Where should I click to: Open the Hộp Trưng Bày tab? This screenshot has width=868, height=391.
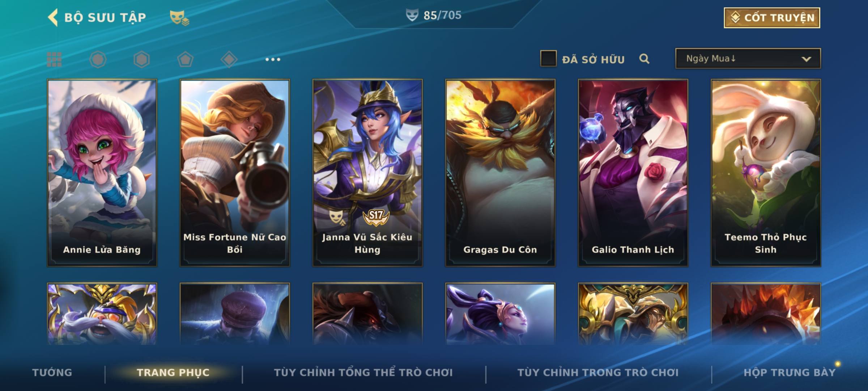click(790, 373)
